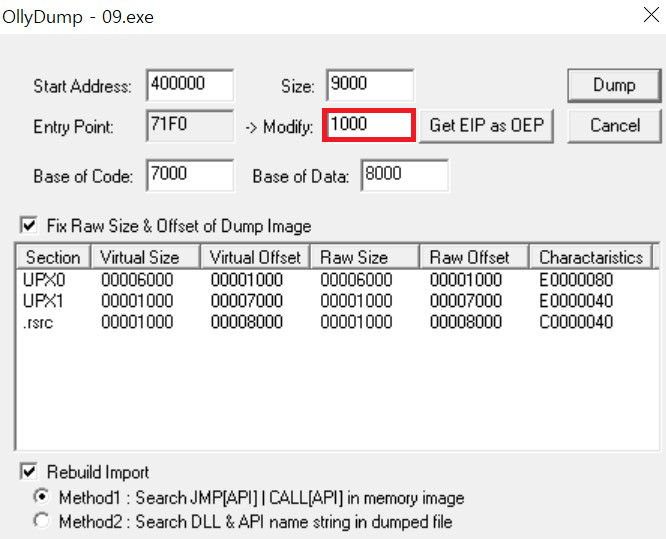The height and width of the screenshot is (539, 666).
Task: Click the Entry Point label
Action: [73, 127]
